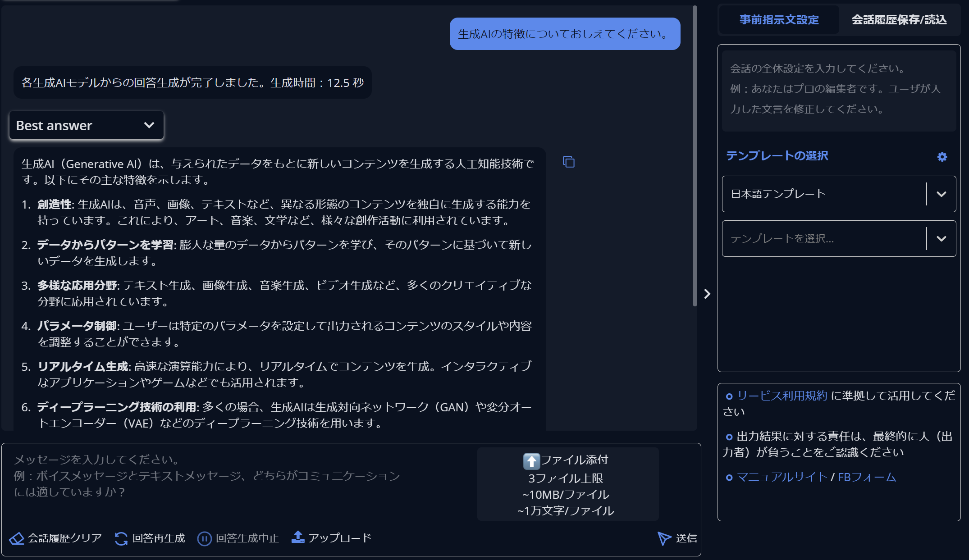Open the テンプレートを選択 dropdown
Image resolution: width=969 pixels, height=560 pixels.
tap(941, 239)
